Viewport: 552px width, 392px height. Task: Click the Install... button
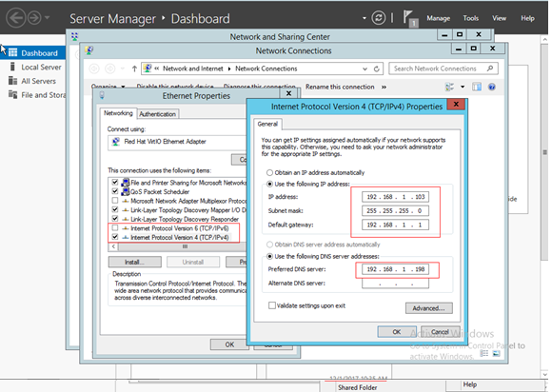135,263
